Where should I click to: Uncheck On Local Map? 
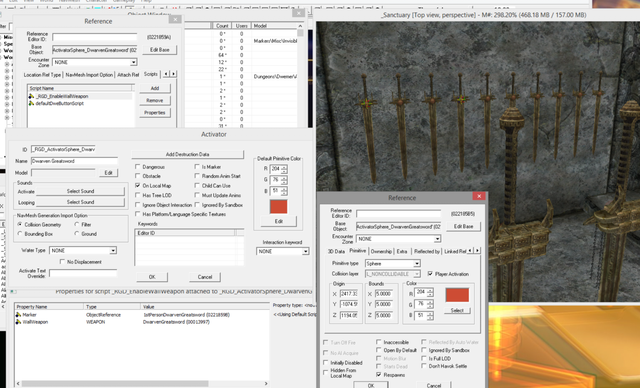pyautogui.click(x=138, y=186)
